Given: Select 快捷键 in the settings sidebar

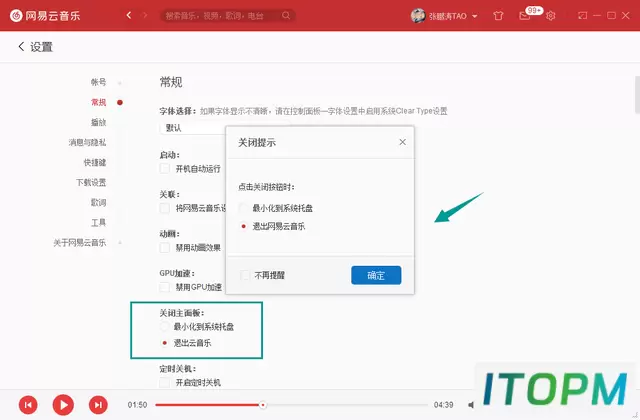Looking at the screenshot, I should pos(95,162).
